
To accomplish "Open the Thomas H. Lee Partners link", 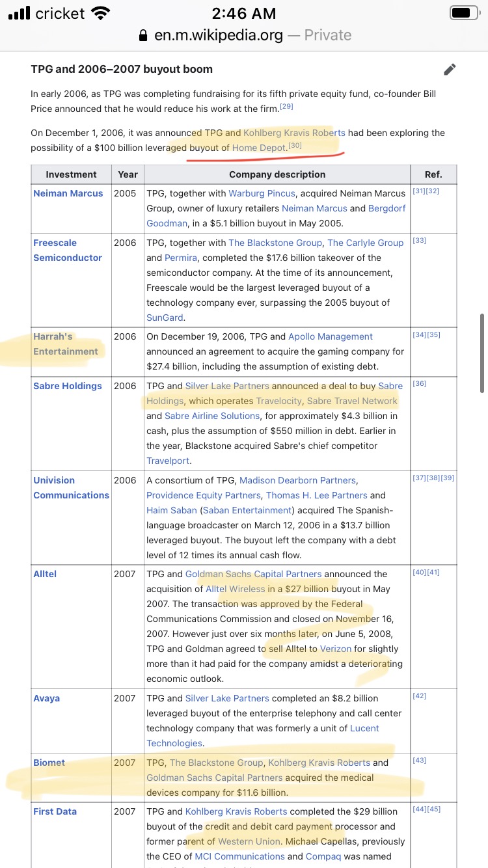I will tap(316, 495).
